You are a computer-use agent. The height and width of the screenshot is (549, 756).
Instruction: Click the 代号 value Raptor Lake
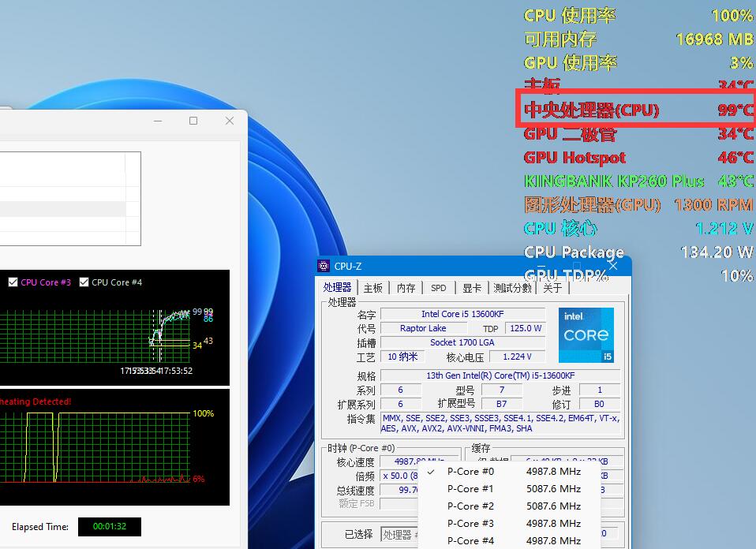pyautogui.click(x=423, y=328)
